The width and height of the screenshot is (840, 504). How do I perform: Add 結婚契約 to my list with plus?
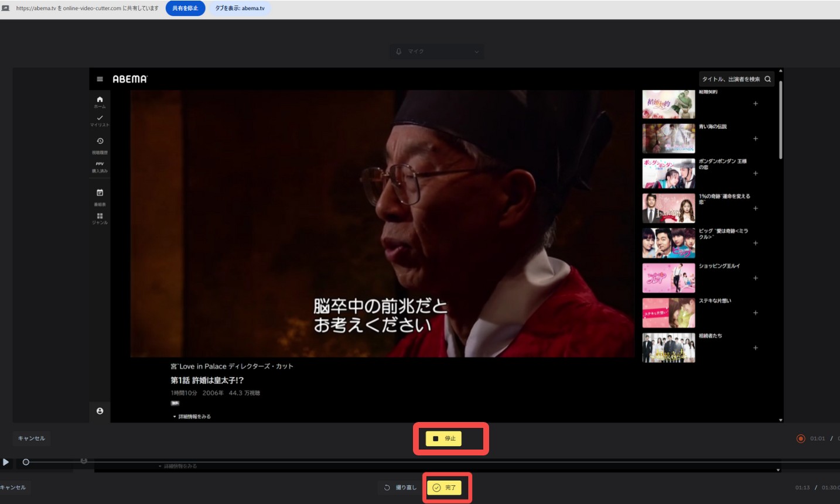click(x=756, y=104)
